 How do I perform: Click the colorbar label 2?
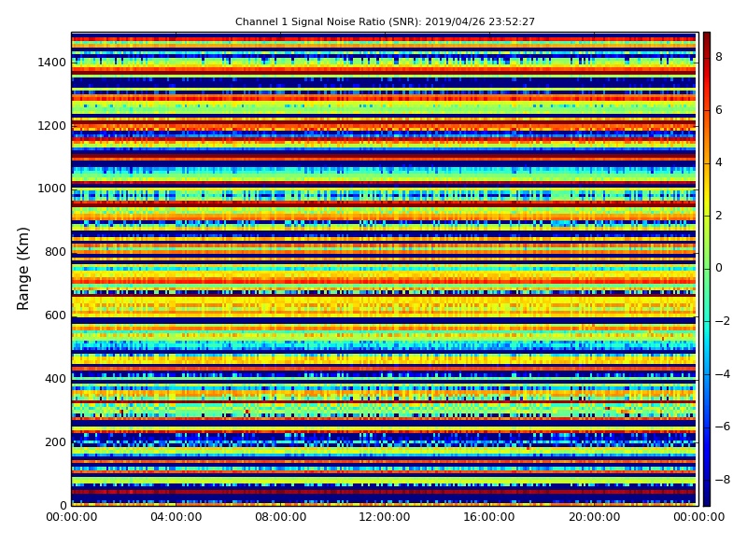click(719, 216)
